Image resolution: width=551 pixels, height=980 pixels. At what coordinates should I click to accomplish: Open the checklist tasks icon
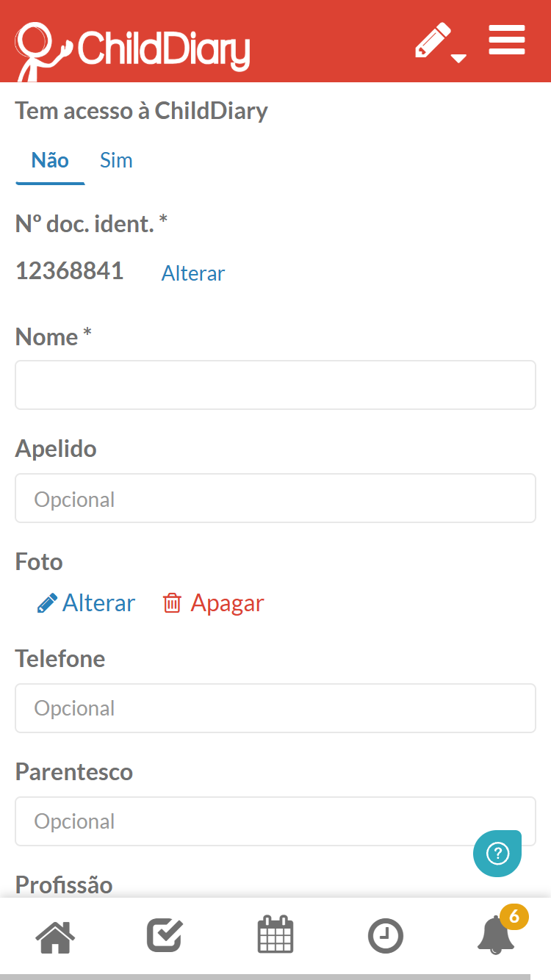pyautogui.click(x=165, y=936)
